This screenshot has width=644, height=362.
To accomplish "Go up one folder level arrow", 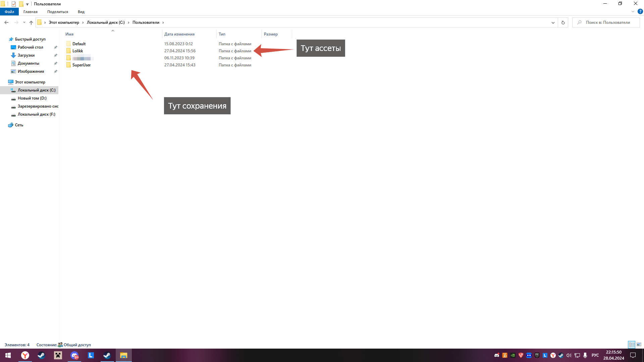I will (31, 22).
